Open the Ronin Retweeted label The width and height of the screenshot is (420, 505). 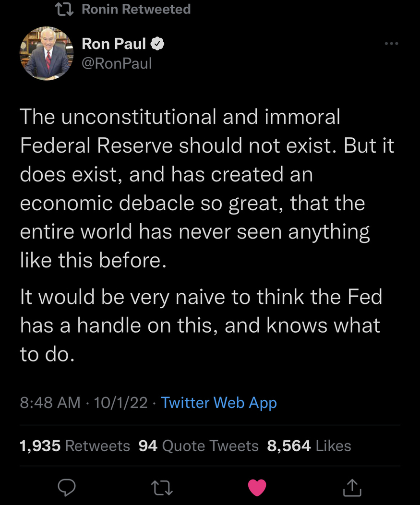point(136,9)
